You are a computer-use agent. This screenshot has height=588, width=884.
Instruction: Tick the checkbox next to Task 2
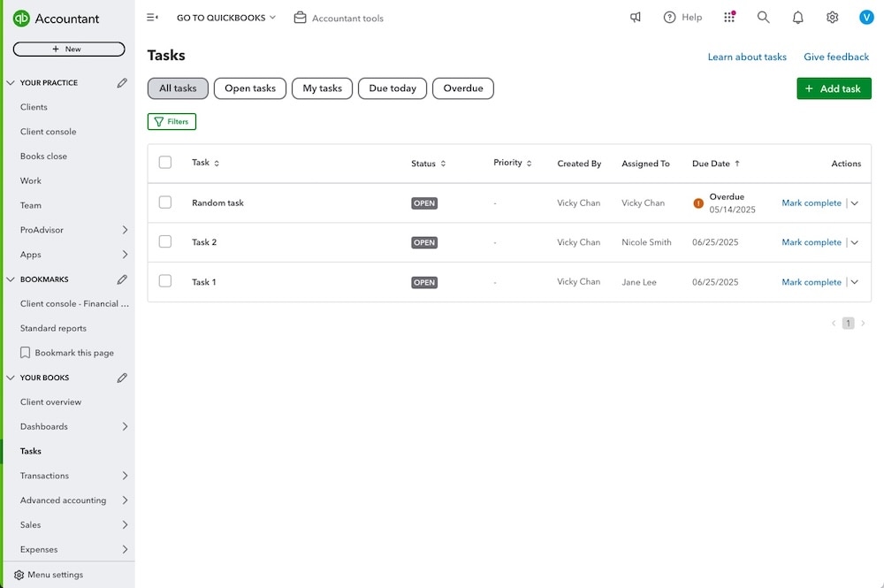165,241
